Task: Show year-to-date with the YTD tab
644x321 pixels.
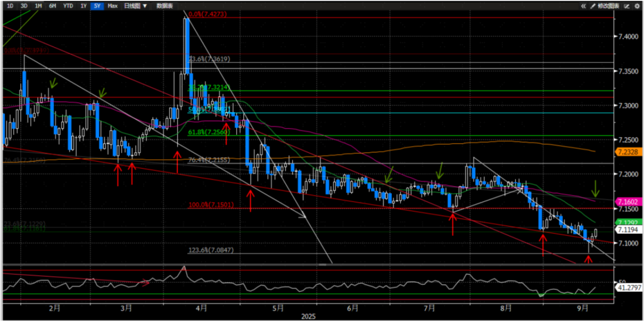Action: click(68, 6)
